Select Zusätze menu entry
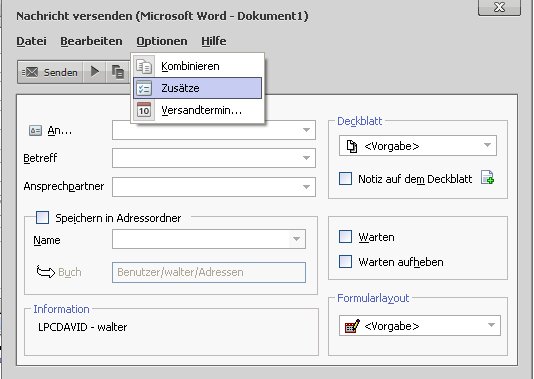 click(x=198, y=88)
